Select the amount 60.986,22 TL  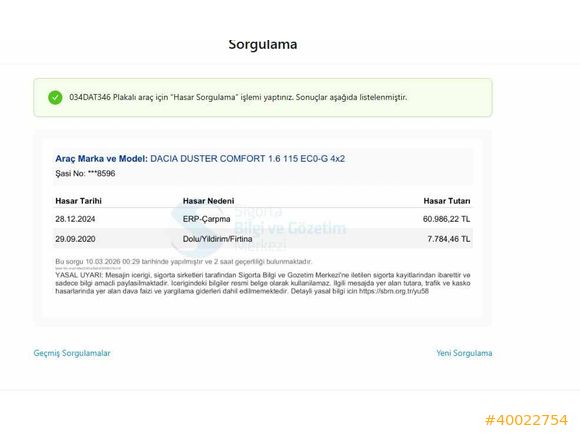coord(446,219)
